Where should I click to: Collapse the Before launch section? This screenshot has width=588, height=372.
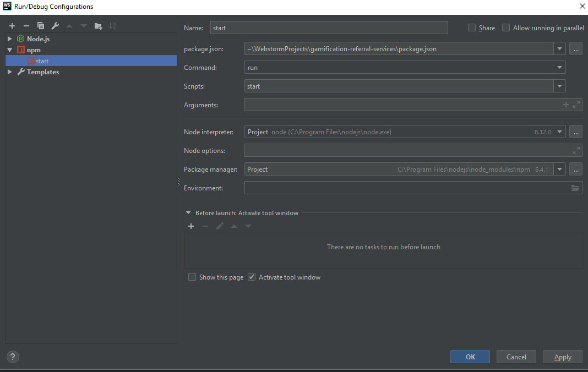pyautogui.click(x=188, y=212)
